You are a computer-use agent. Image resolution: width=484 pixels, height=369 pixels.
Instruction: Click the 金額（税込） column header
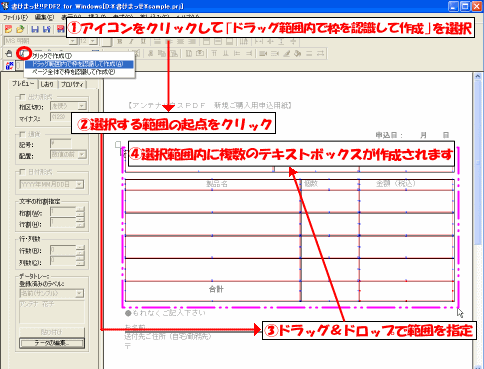[395, 184]
